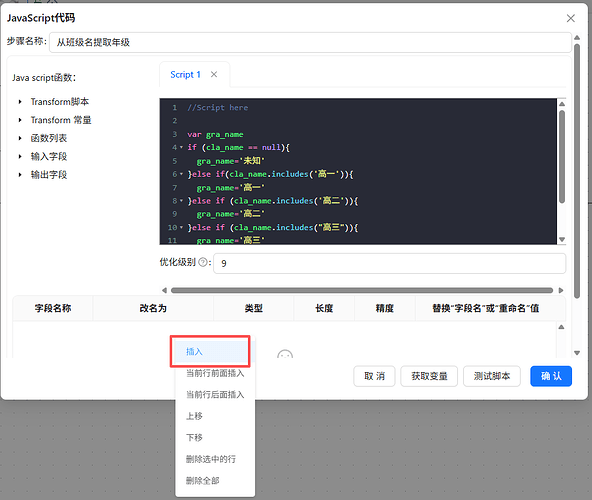Choose 下移 from the context menu
Image resolution: width=592 pixels, height=500 pixels.
[x=215, y=438]
